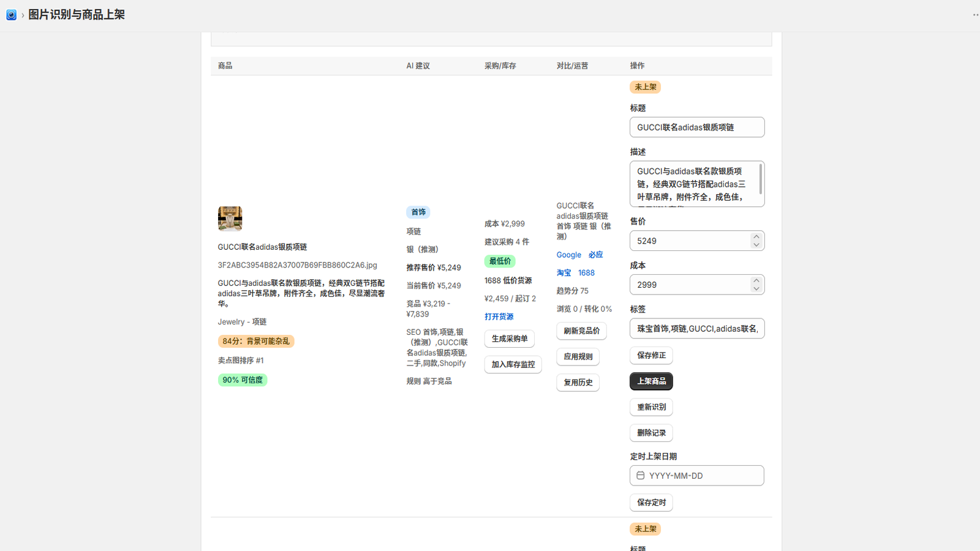980x551 pixels.
Task: Click the 刷新竞品价 button
Action: point(582,331)
